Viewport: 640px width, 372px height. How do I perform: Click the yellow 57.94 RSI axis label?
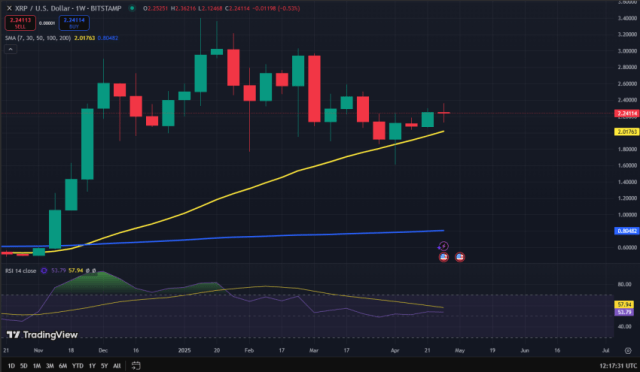[624, 305]
